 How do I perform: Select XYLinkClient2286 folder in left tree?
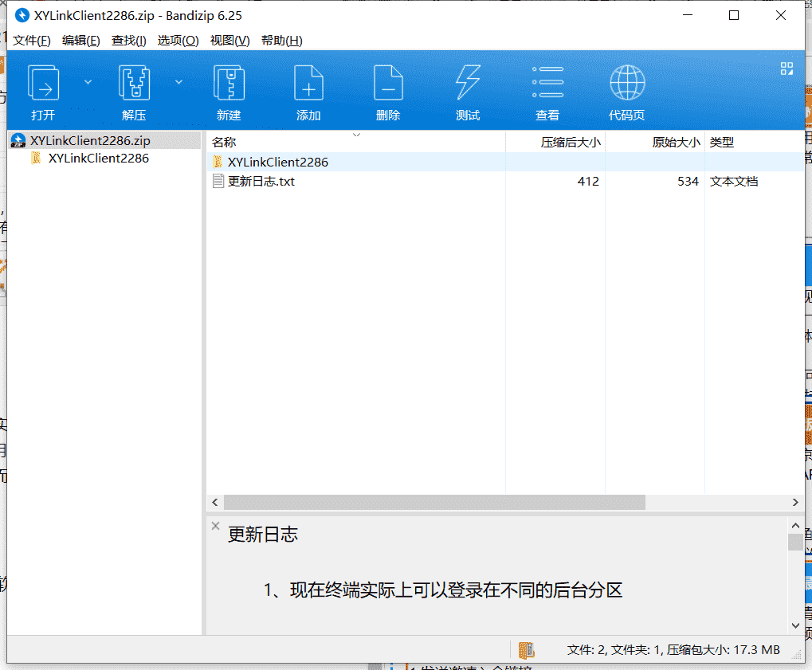[98, 158]
